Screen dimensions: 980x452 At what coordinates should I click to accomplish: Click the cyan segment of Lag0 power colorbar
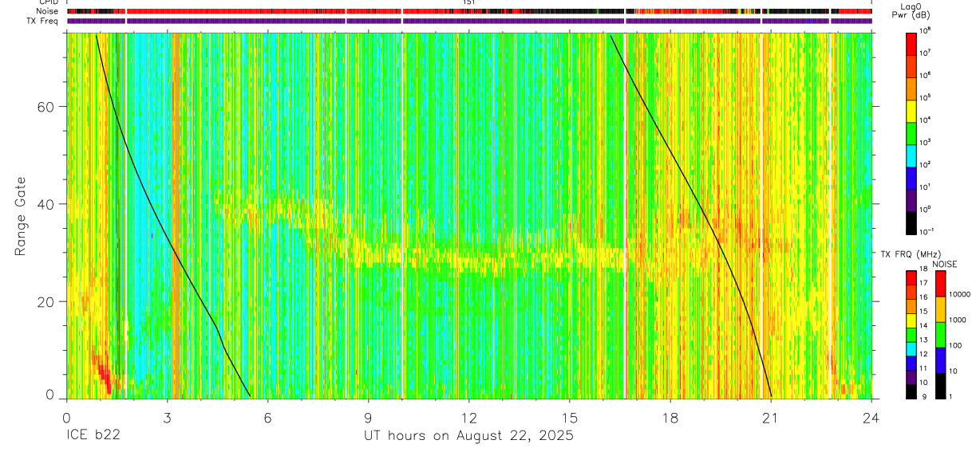[x=911, y=155]
